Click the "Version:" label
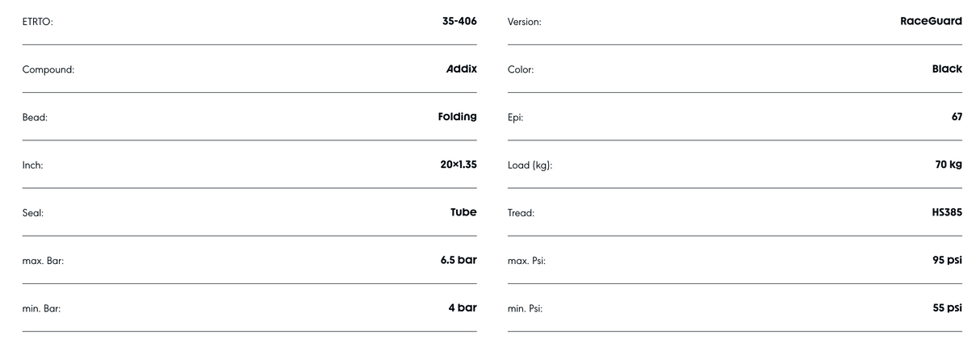Screen dimensions: 980x343 tap(525, 22)
